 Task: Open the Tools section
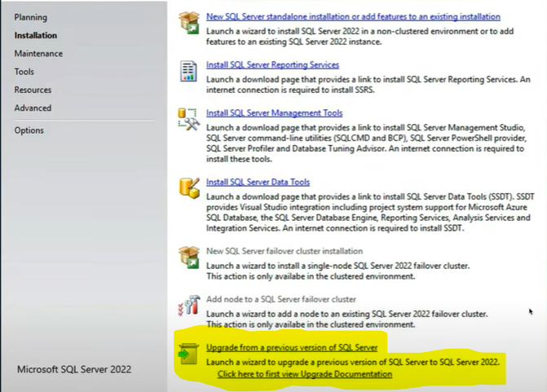pos(24,72)
